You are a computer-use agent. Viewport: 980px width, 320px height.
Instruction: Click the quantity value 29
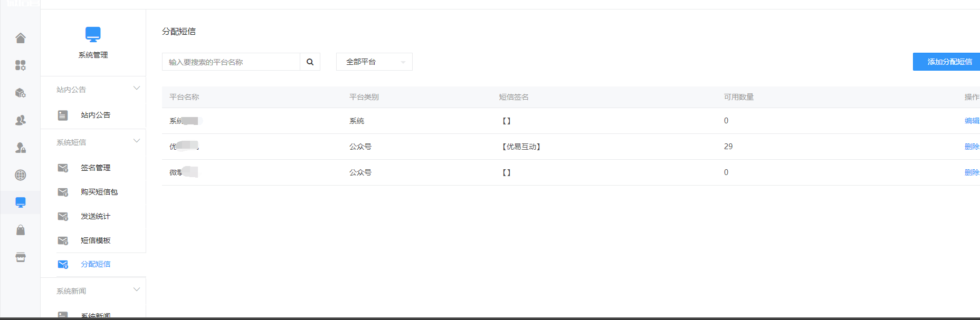[728, 147]
